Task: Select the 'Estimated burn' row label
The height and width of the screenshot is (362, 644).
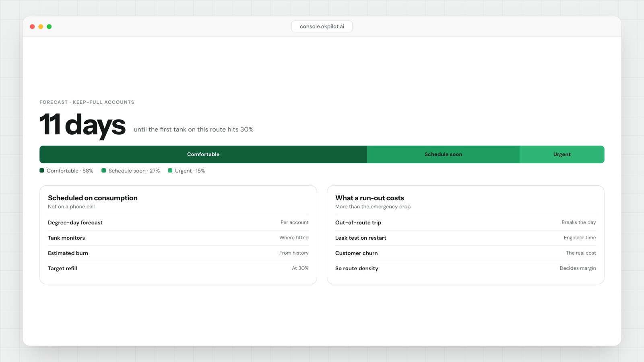Action: click(68, 253)
